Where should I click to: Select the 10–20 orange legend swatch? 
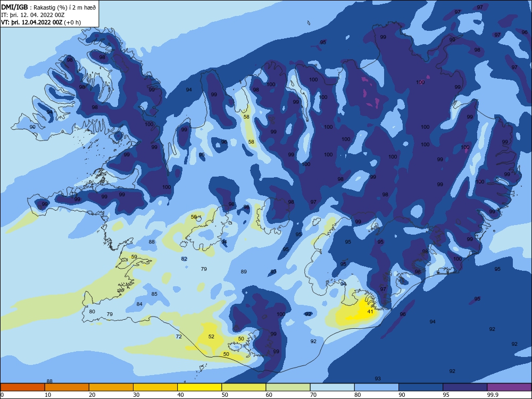pos(67,387)
